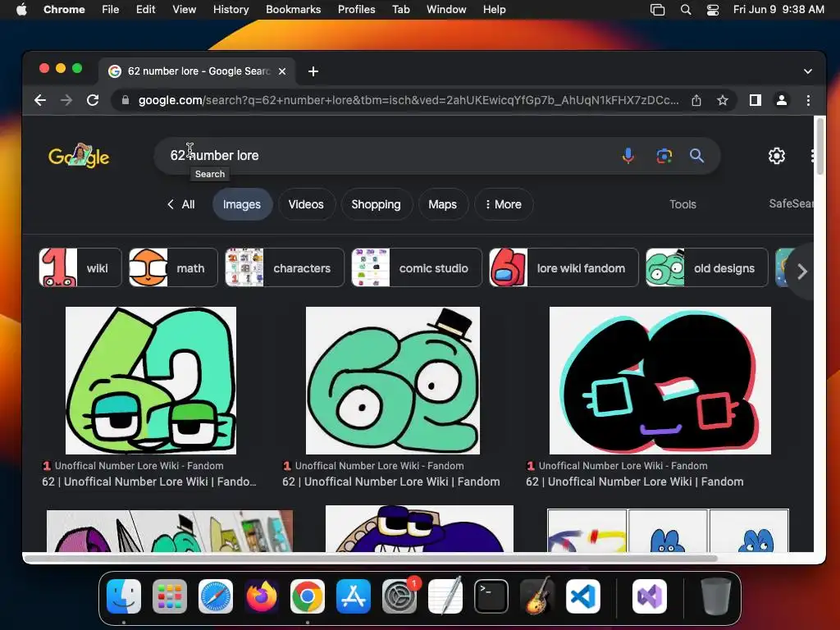Click the share icon in the address bar
Viewport: 840px width, 630px height.
pyautogui.click(x=696, y=100)
